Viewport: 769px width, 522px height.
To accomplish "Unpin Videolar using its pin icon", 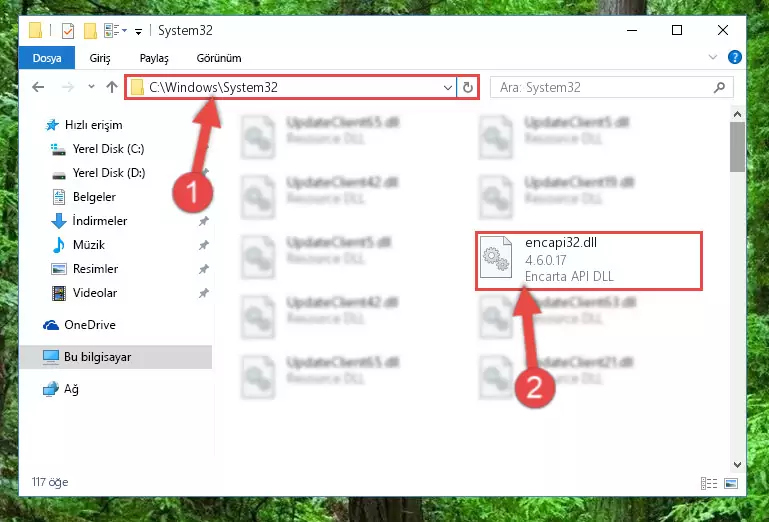I will 204,293.
